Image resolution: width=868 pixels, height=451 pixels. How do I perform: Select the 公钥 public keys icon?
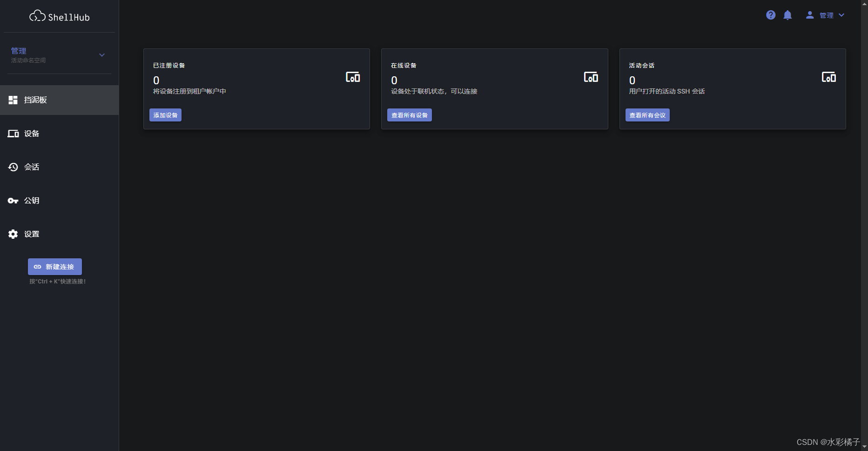point(13,200)
